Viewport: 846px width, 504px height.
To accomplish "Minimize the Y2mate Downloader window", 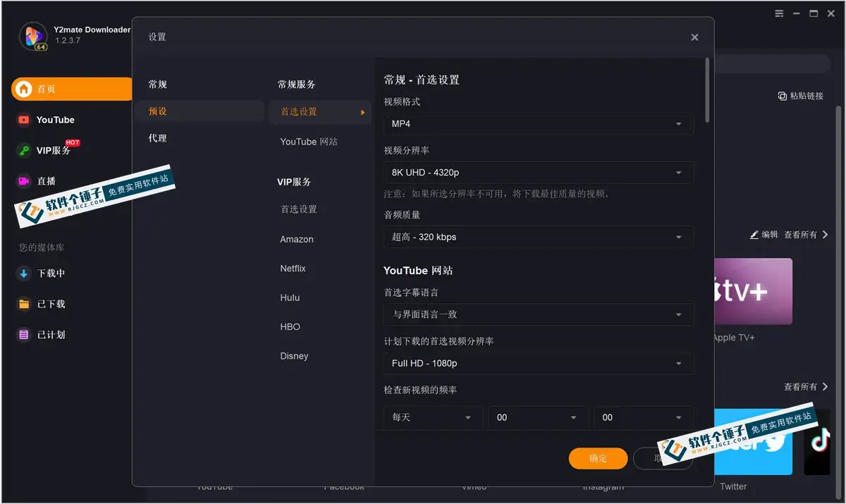I will coord(797,13).
